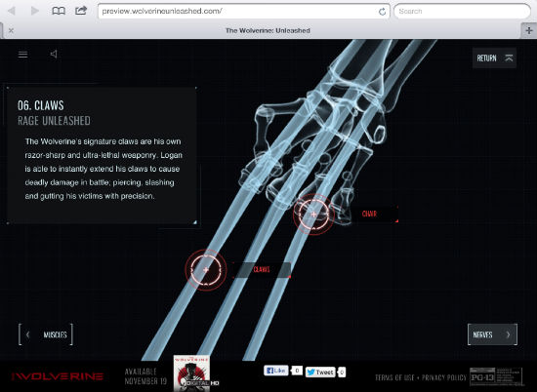Screen dimensions: 537x392
Task: Select the CLAWS hotspot target on blade
Action: click(x=205, y=270)
